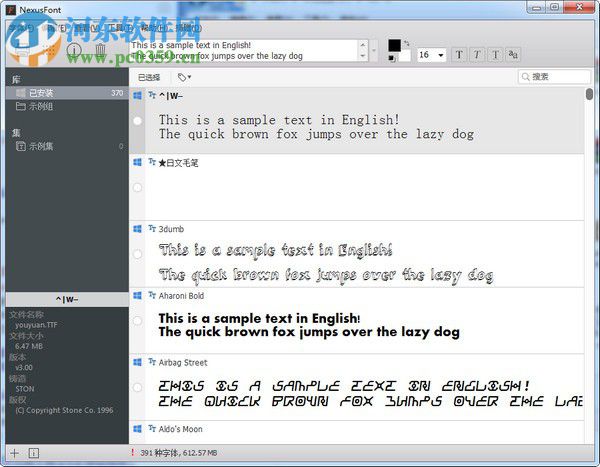This screenshot has height=467, width=600.
Task: Select the 示例组 library folder
Action: click(67, 106)
